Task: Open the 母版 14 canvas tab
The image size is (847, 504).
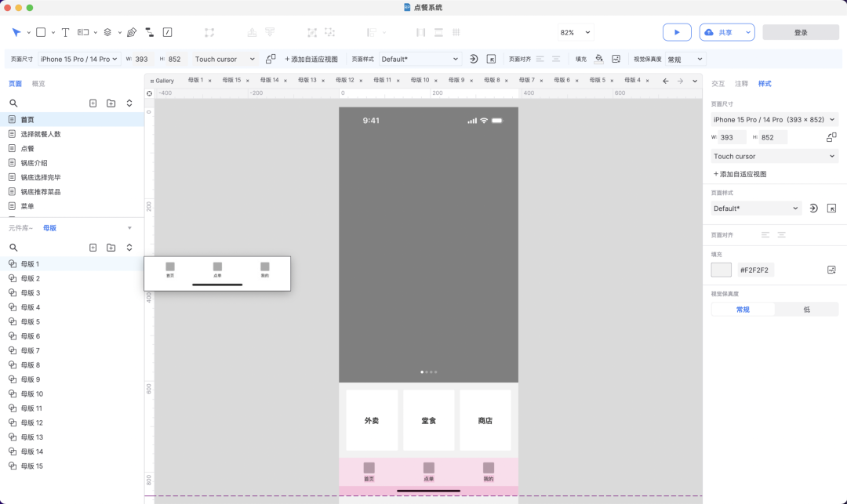Action: [270, 80]
